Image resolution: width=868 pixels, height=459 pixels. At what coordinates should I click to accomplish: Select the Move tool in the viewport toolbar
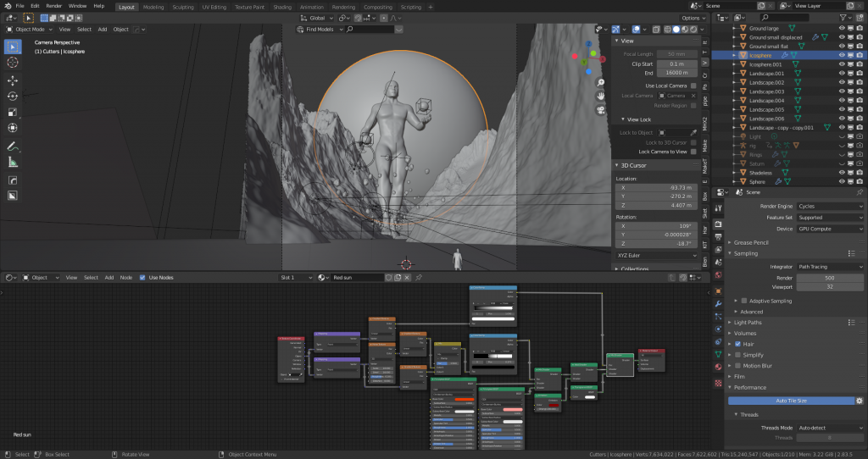coord(14,80)
